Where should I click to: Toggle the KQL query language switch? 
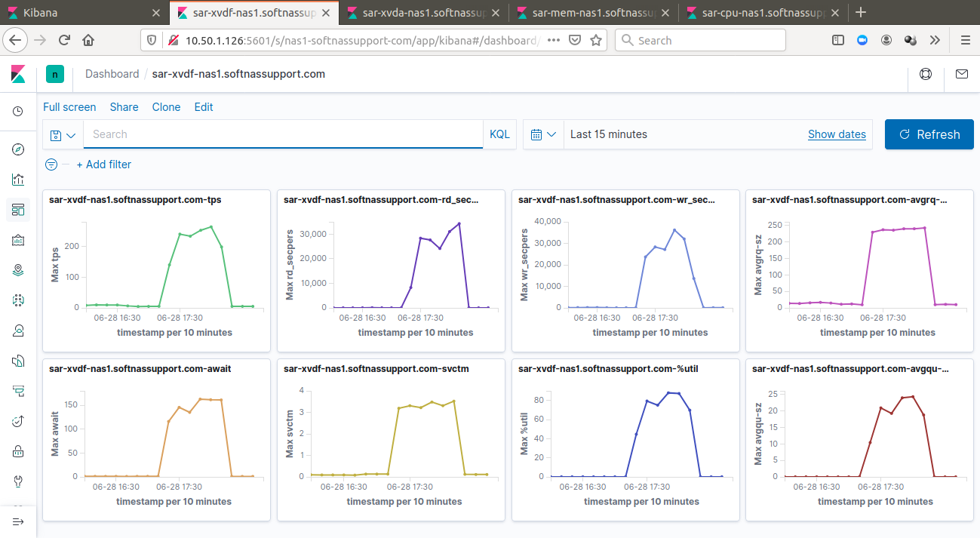[499, 134]
